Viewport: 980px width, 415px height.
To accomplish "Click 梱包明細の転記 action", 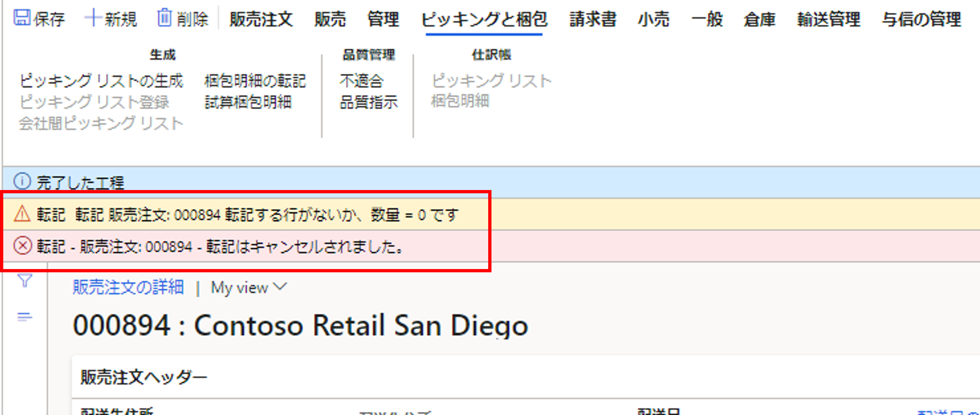I will [255, 81].
